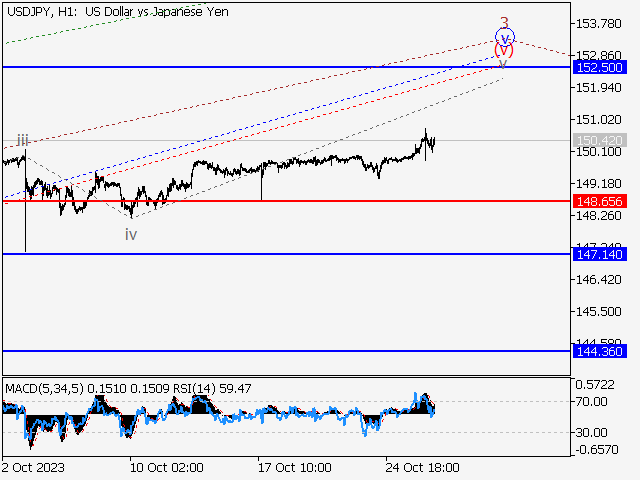Click the -0.6570 indicator scale value
The image size is (640, 480).
pos(597,450)
